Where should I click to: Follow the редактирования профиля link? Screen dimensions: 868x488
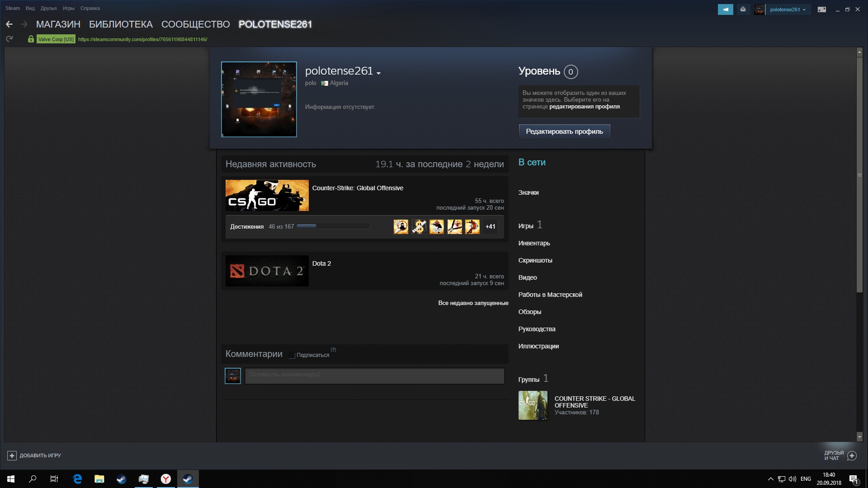coord(585,107)
